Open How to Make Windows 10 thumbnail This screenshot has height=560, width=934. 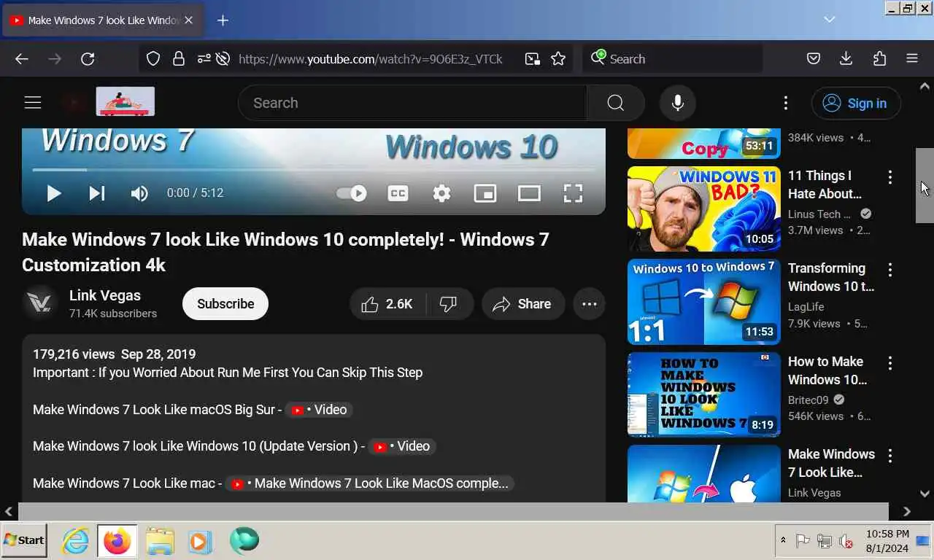point(704,394)
